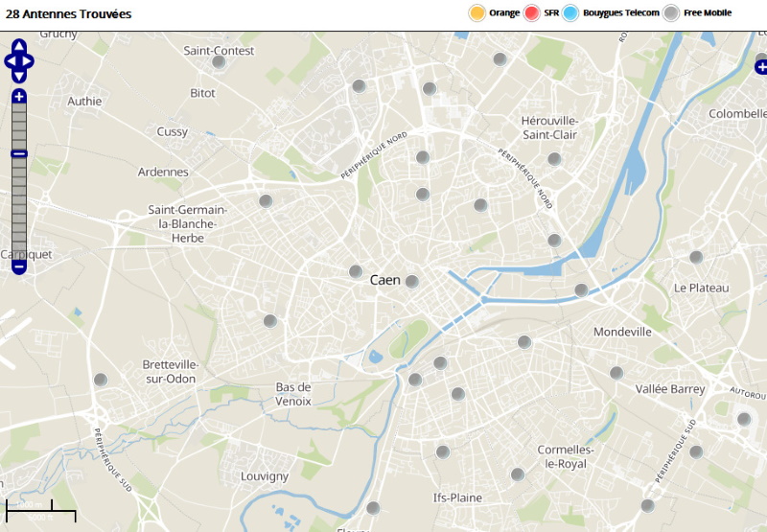Click the antenna marker above Ifs-Plaine
Screen dimensions: 767x532
pos(443,451)
